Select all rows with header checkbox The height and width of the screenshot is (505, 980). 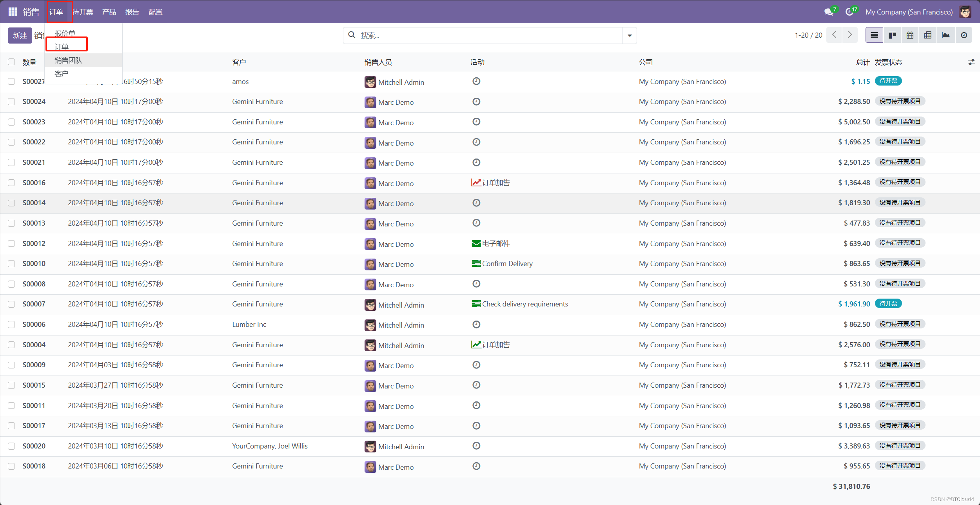[x=11, y=62]
